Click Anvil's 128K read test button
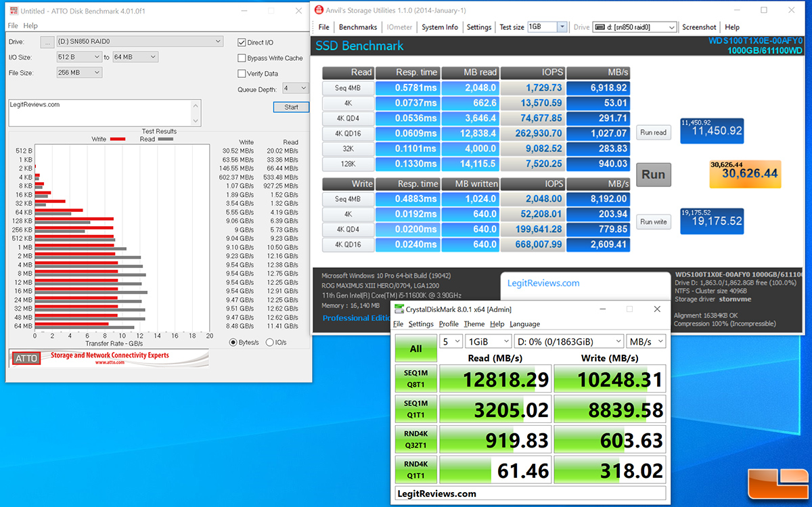The image size is (812, 507). tap(348, 163)
